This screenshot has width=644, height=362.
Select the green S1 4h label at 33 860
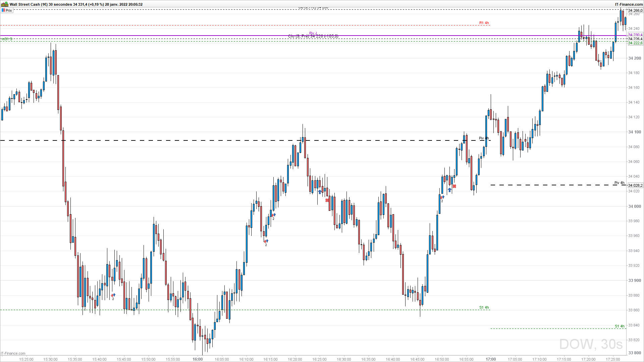484,307
